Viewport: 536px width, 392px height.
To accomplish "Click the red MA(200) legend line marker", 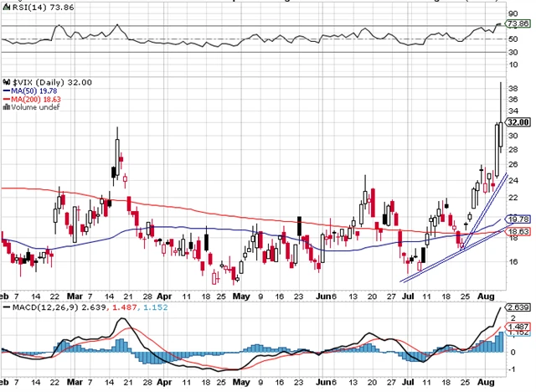I will tap(4, 99).
